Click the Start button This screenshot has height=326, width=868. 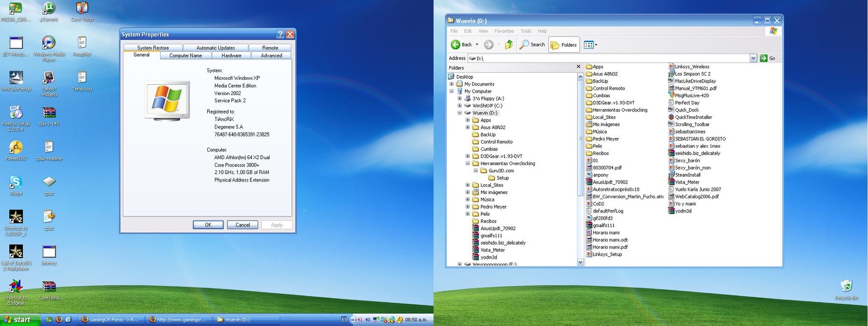coord(20,320)
